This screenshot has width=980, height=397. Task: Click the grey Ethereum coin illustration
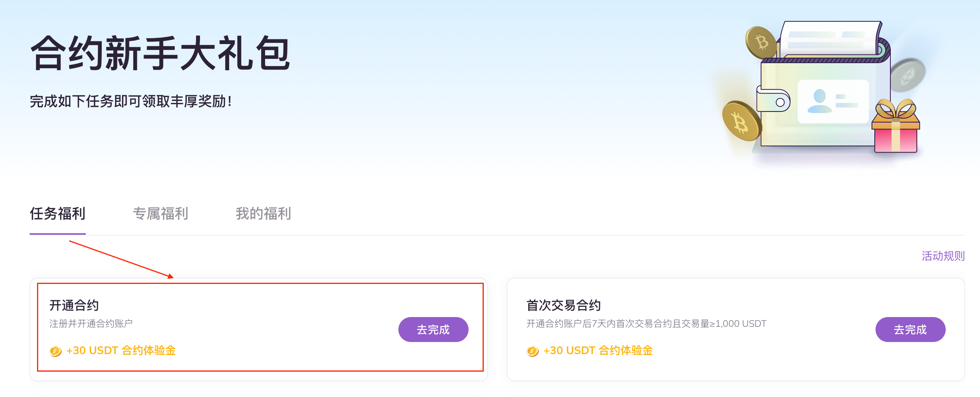908,75
